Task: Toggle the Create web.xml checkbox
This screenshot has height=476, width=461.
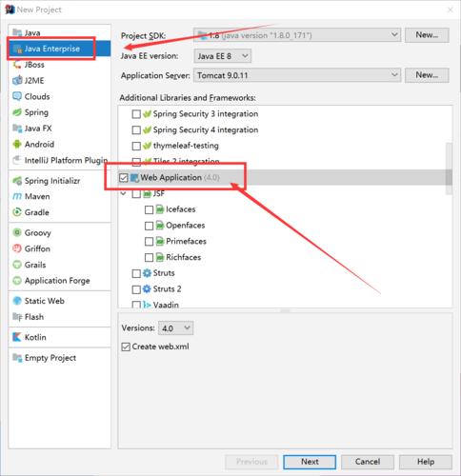Action: (x=126, y=347)
